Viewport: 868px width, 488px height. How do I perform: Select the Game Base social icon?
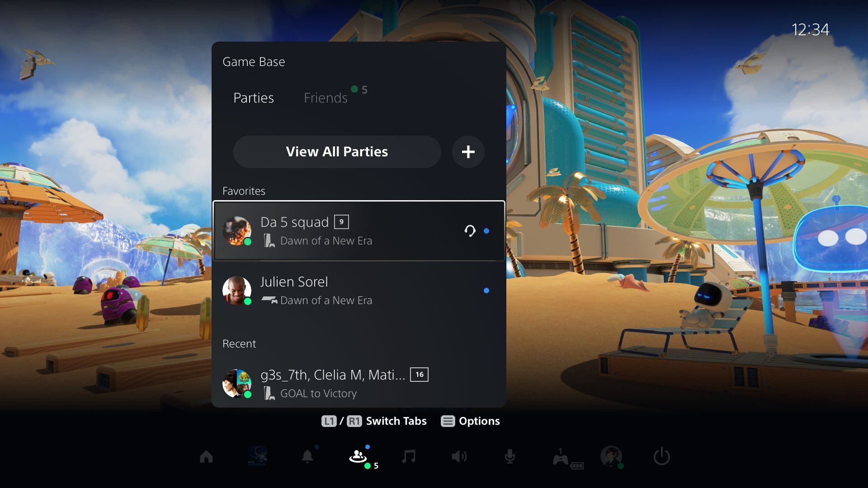point(359,456)
